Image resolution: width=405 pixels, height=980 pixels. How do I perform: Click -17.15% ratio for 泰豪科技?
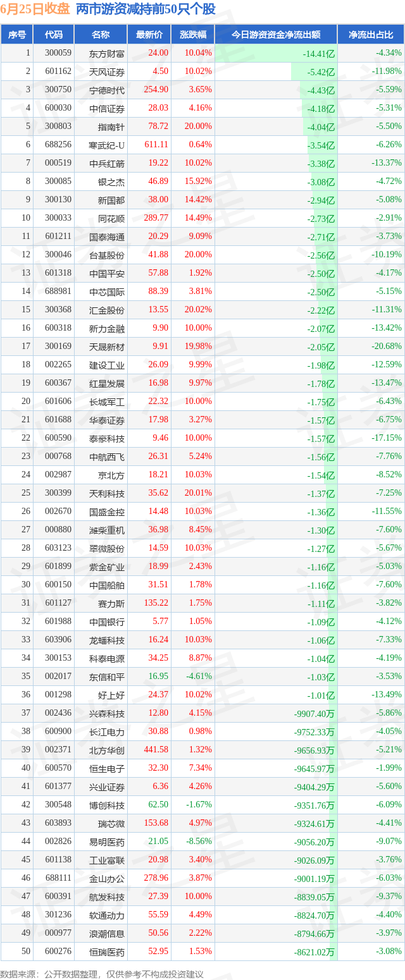tap(387, 439)
